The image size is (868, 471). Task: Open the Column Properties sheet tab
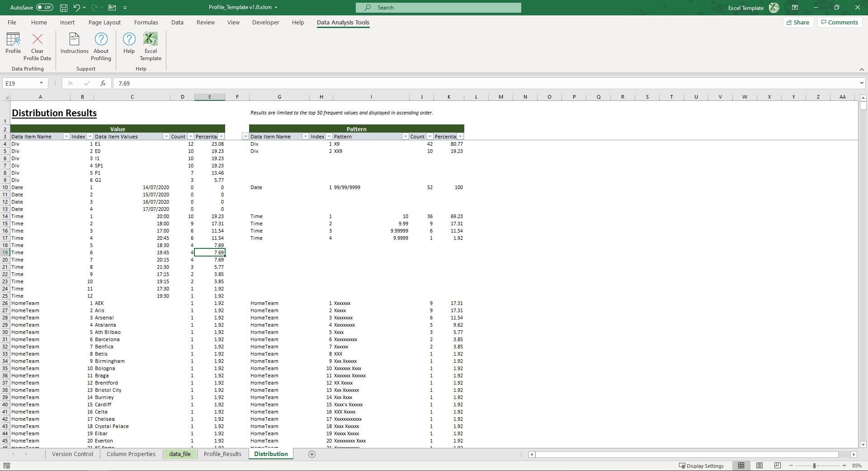(131, 454)
